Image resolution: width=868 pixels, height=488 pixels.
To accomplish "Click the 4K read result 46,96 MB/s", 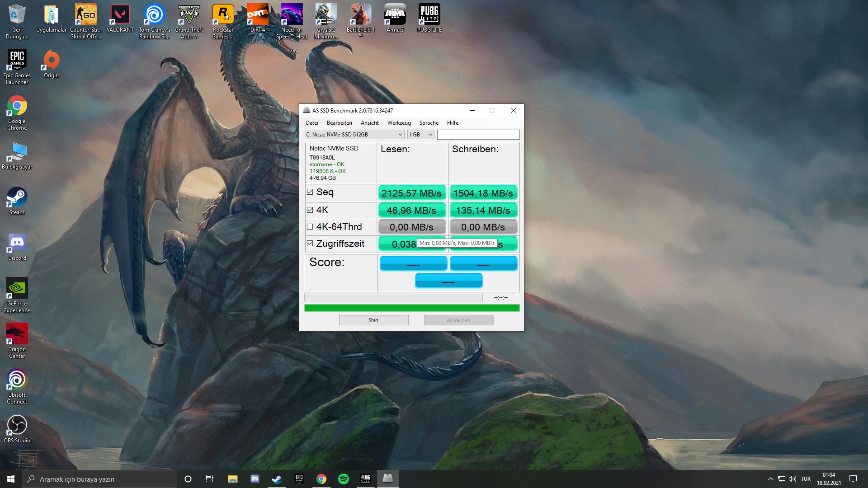I will [412, 210].
